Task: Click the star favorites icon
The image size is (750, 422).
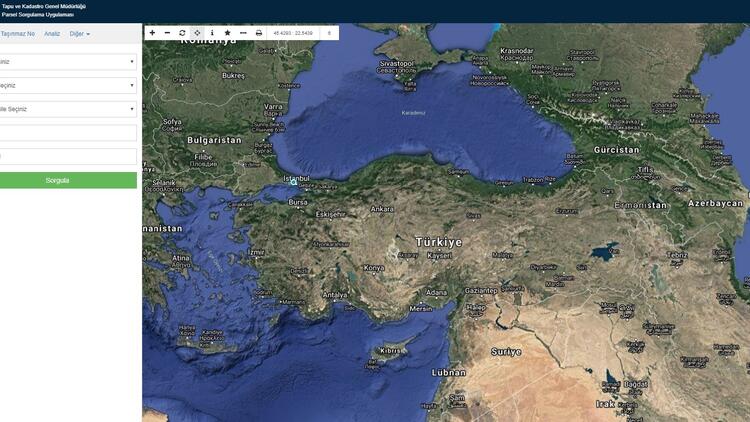Action: [227, 33]
